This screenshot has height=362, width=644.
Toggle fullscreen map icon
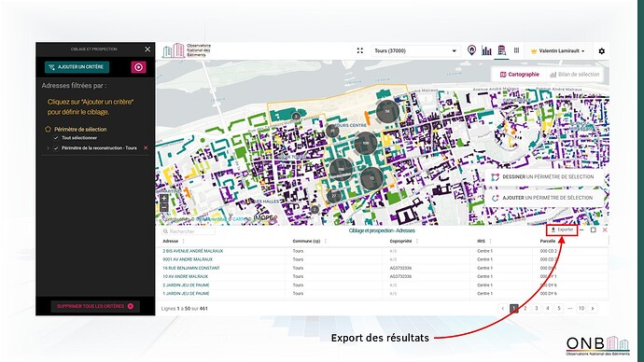click(x=359, y=51)
